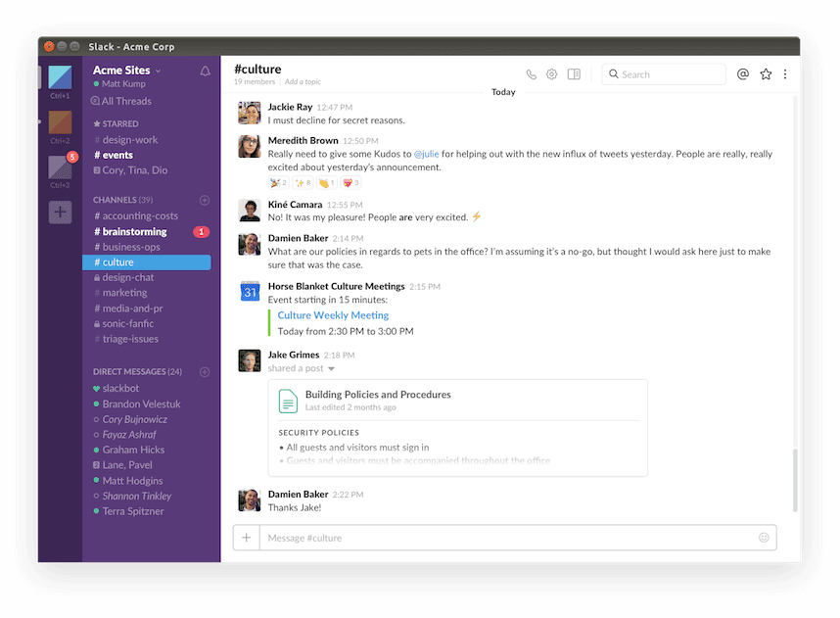This screenshot has height=618, width=840.
Task: Switch to the first workspace (Ctrl+1)
Action: tap(60, 77)
